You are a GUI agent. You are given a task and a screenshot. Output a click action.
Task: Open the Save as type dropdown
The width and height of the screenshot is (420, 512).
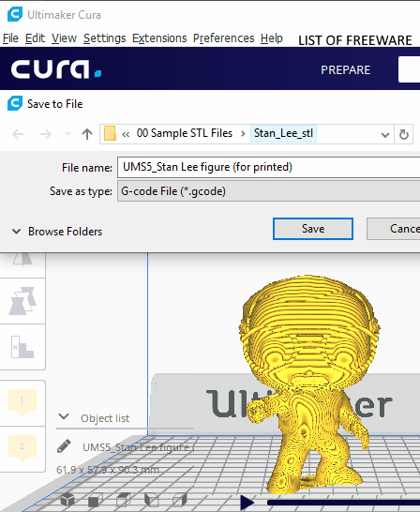[x=268, y=191]
